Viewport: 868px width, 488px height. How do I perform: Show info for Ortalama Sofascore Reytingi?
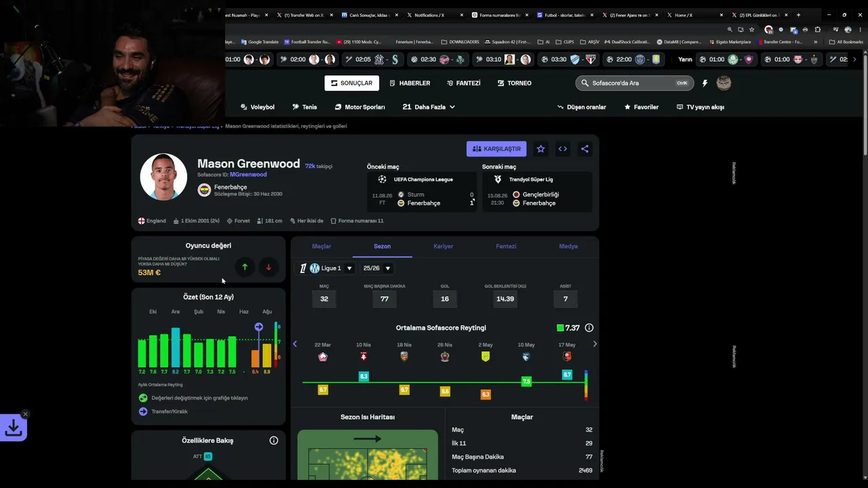[589, 328]
